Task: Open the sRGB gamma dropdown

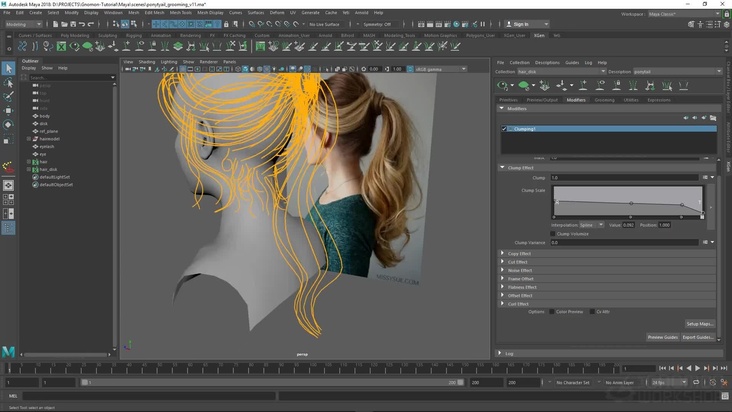Action: (x=440, y=69)
